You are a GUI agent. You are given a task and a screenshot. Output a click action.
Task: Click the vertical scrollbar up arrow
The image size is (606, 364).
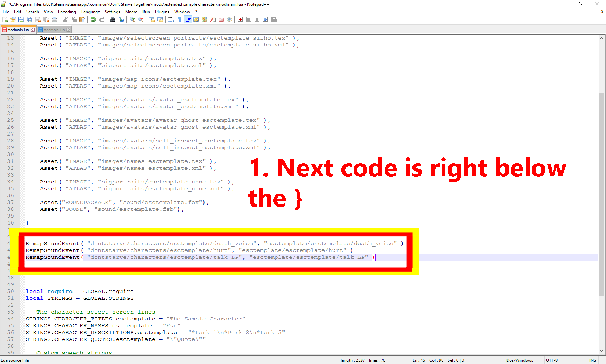pyautogui.click(x=601, y=38)
